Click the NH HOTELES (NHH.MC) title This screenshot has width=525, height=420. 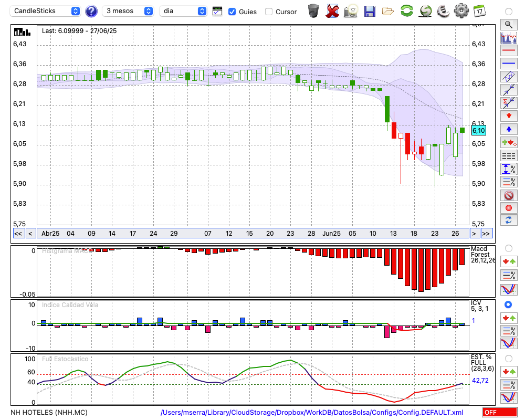click(49, 412)
